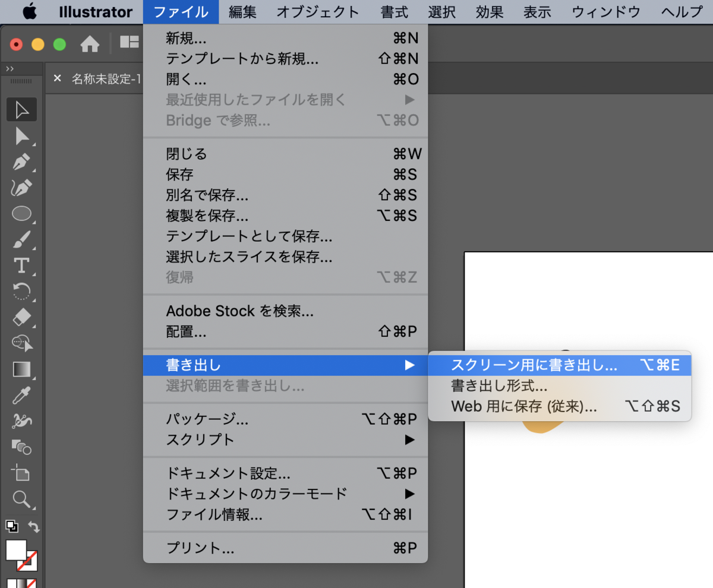The height and width of the screenshot is (588, 713).
Task: Expand ドキュメントのカラーモード submenu
Action: pyautogui.click(x=285, y=494)
